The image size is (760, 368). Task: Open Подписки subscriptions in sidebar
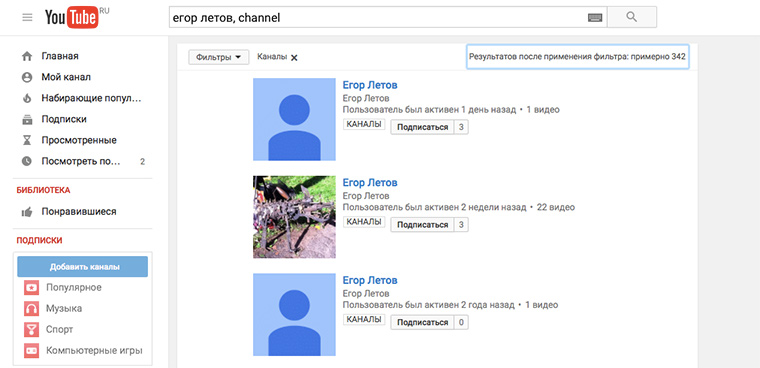pos(63,119)
